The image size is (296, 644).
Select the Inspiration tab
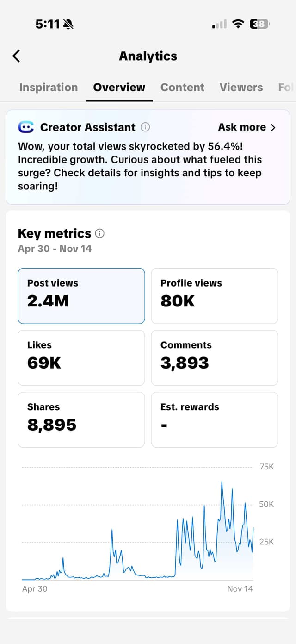point(48,87)
